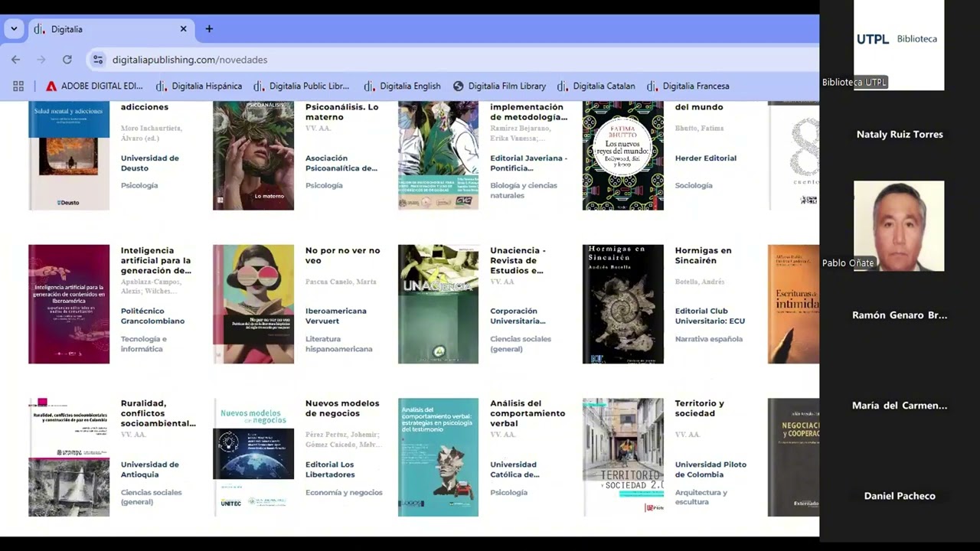
Task: Close the Digitalia browser tab
Action: click(183, 29)
